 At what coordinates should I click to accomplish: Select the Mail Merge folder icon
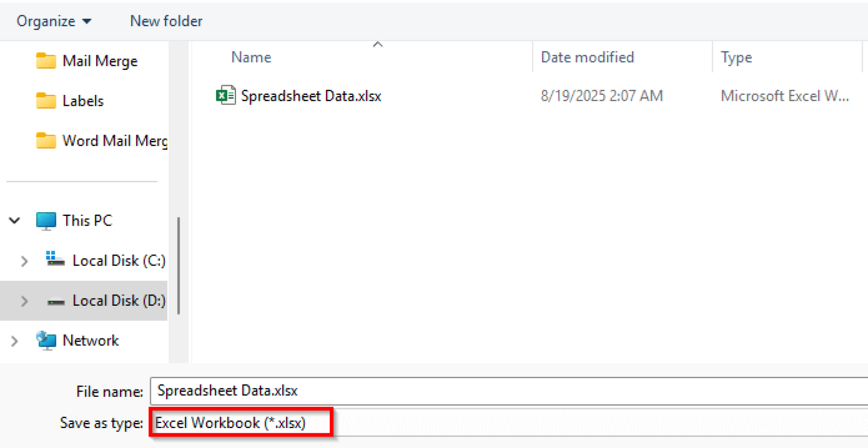tap(45, 61)
